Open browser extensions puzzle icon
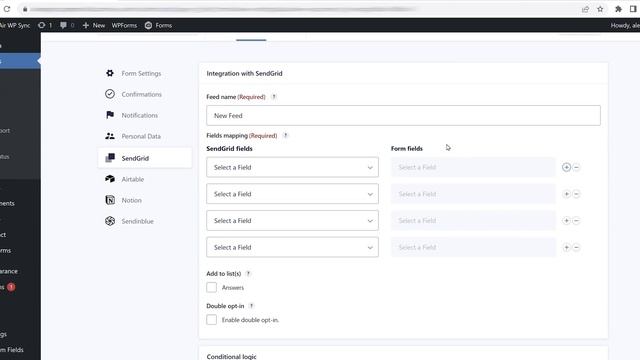Image resolution: width=640 pixels, height=360 pixels. coord(618,9)
